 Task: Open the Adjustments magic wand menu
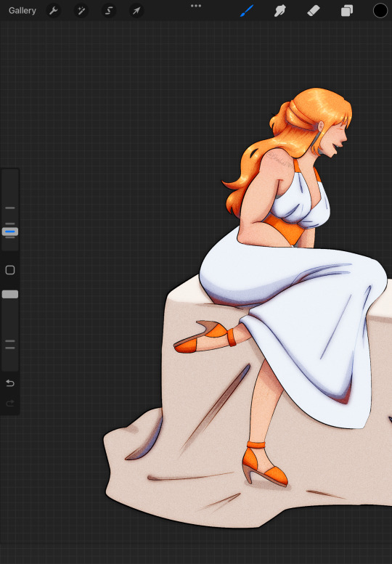pyautogui.click(x=81, y=11)
